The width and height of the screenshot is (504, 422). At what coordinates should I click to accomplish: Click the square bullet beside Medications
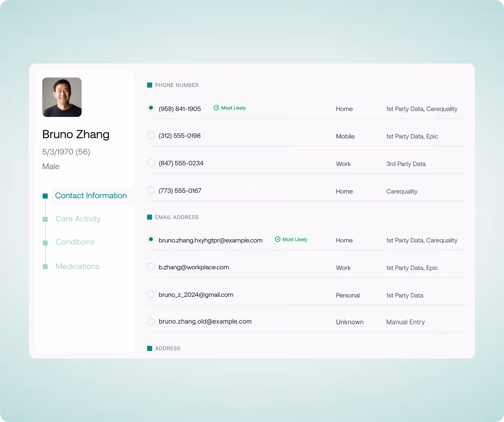coord(45,267)
